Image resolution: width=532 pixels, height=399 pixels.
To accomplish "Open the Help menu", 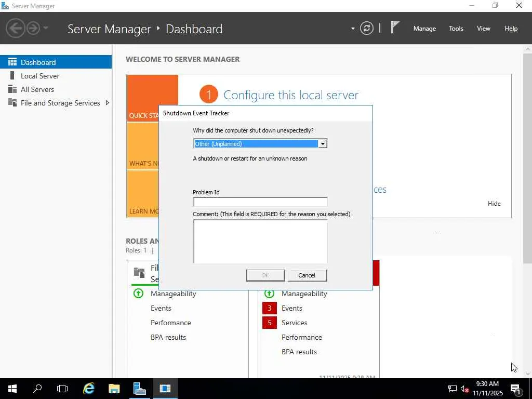I will [x=511, y=29].
